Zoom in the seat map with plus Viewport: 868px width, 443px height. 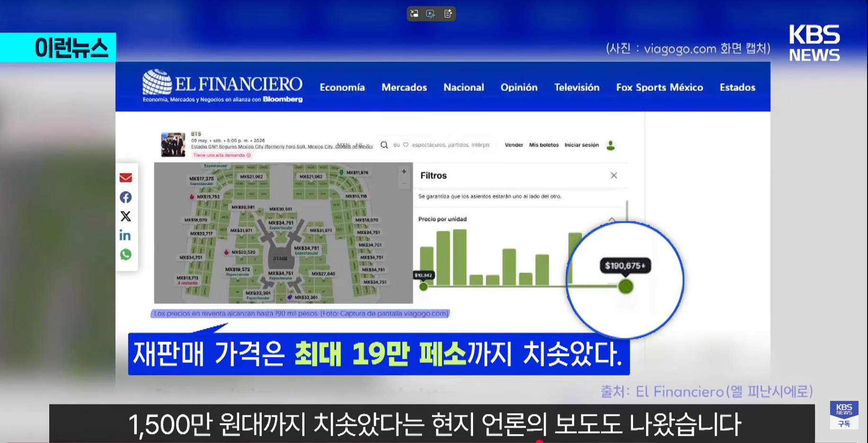[x=404, y=172]
